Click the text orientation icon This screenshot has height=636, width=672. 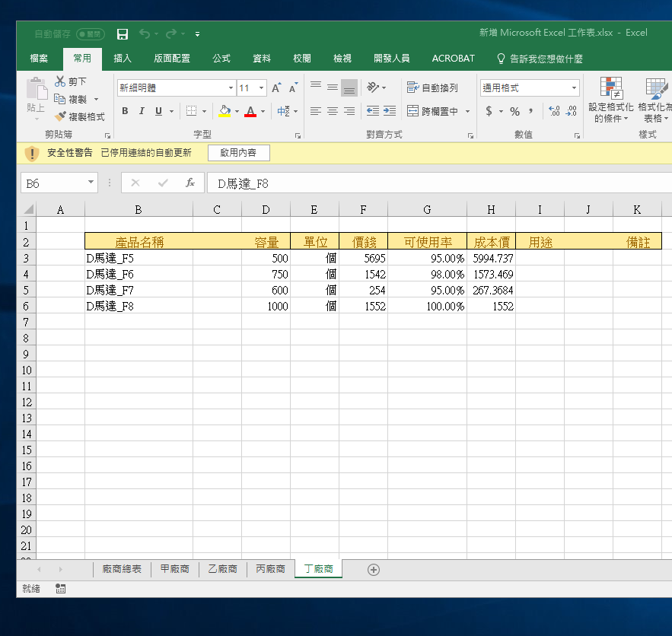tap(373, 87)
